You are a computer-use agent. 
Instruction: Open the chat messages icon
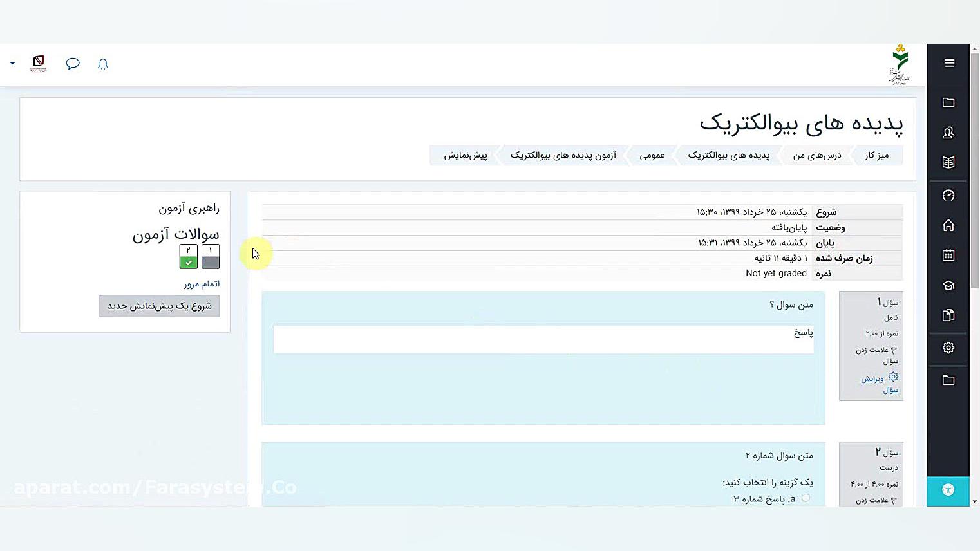tap(72, 63)
